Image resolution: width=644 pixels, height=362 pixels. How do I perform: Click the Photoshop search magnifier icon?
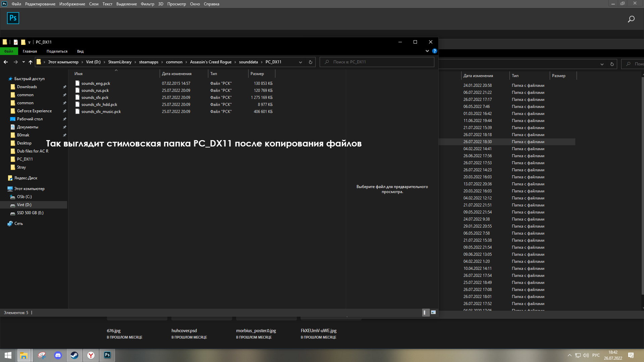click(631, 19)
